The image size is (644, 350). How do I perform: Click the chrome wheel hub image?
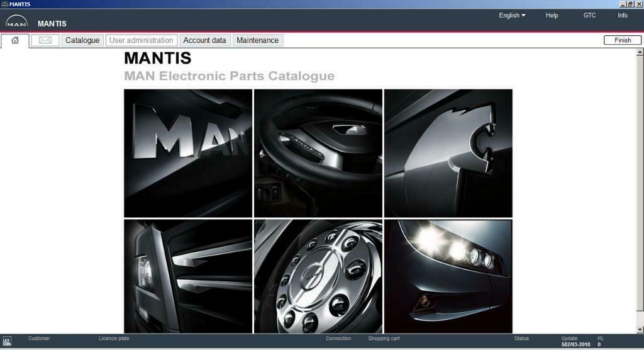coord(318,276)
